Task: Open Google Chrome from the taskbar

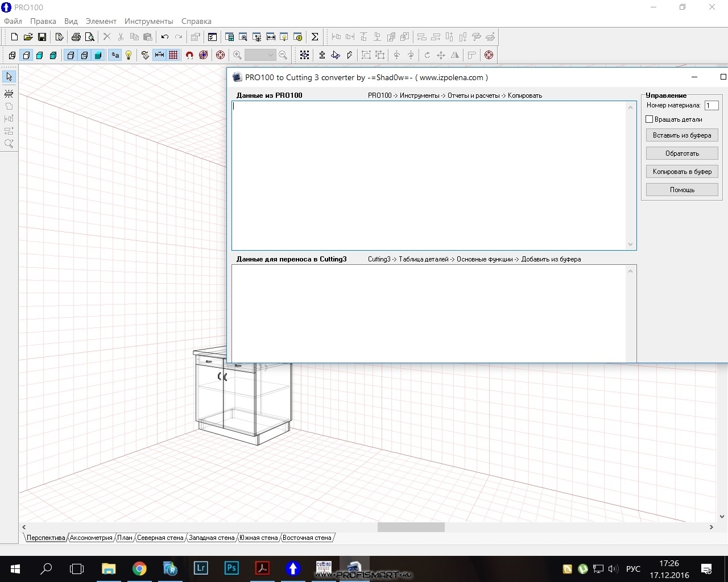Action: (139, 568)
